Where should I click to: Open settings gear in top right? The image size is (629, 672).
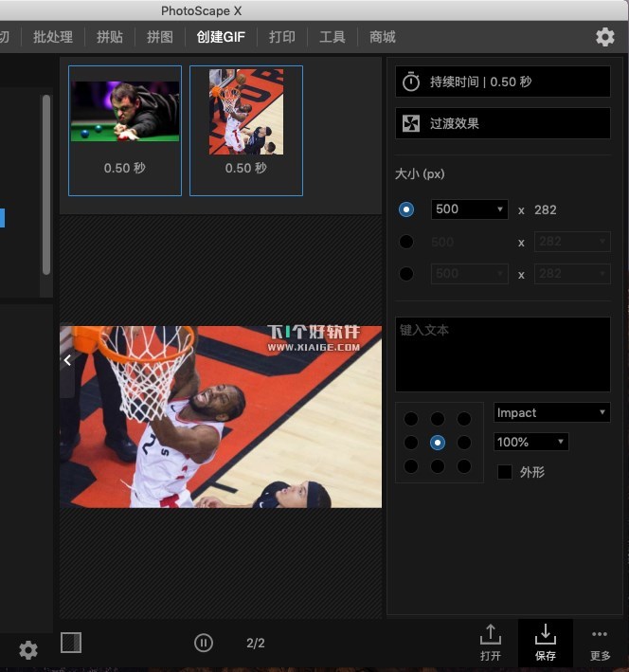(604, 37)
